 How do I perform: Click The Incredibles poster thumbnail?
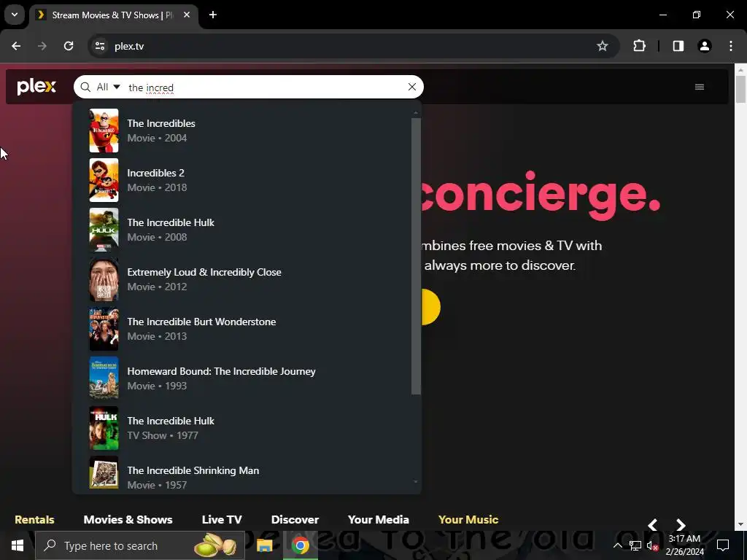pyautogui.click(x=104, y=131)
